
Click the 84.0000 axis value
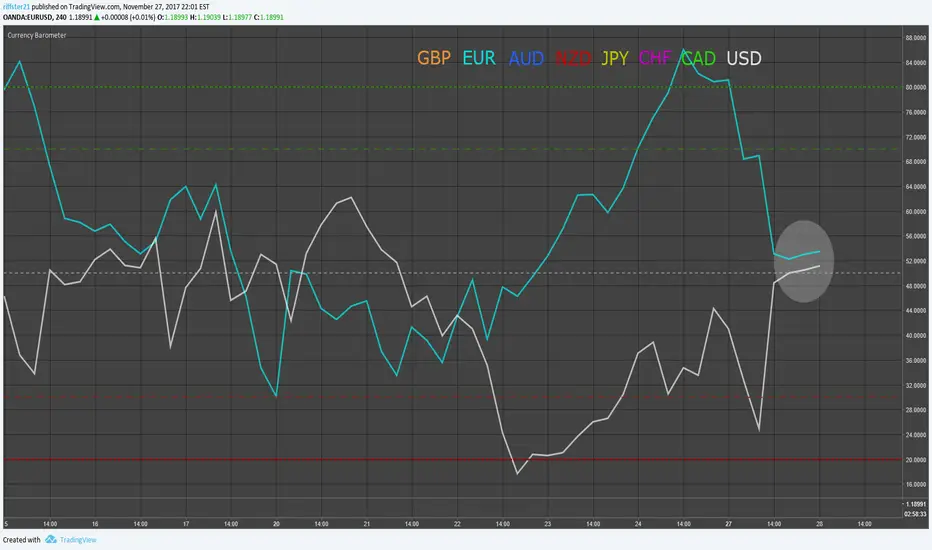click(x=915, y=62)
